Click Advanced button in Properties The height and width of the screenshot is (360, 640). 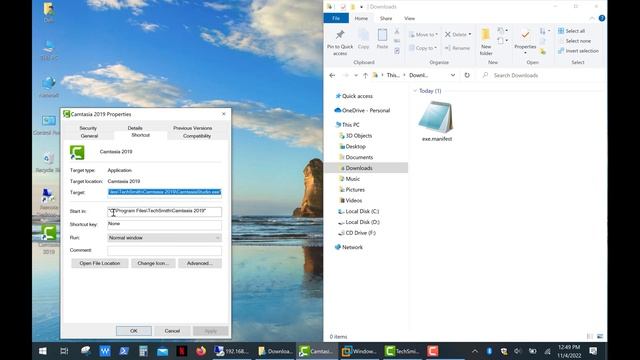(x=200, y=263)
